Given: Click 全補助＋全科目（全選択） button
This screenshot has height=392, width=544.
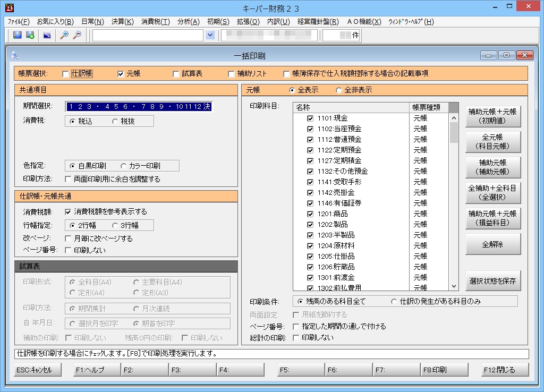Looking at the screenshot, I should tap(492, 193).
